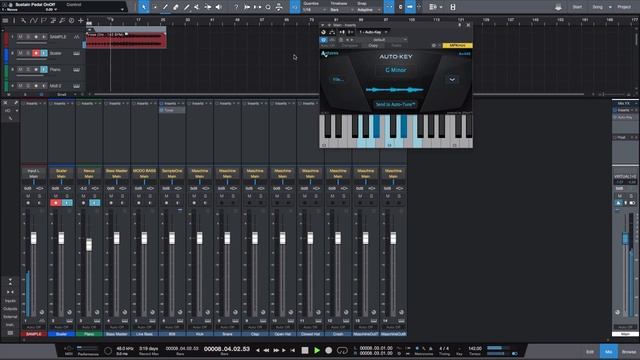Screen dimensions: 640x360
Task: Open the Start page
Action: pyautogui.click(x=577, y=7)
